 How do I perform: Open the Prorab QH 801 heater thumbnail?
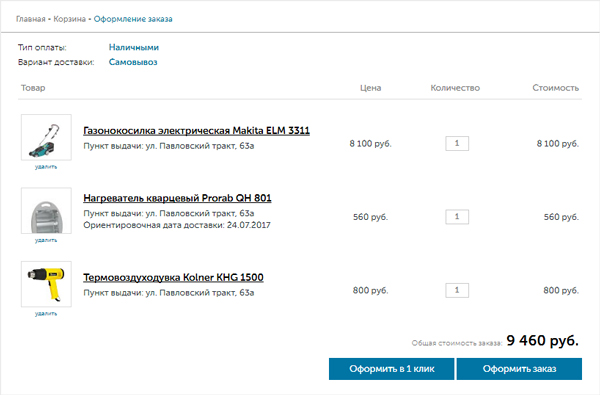(x=46, y=211)
